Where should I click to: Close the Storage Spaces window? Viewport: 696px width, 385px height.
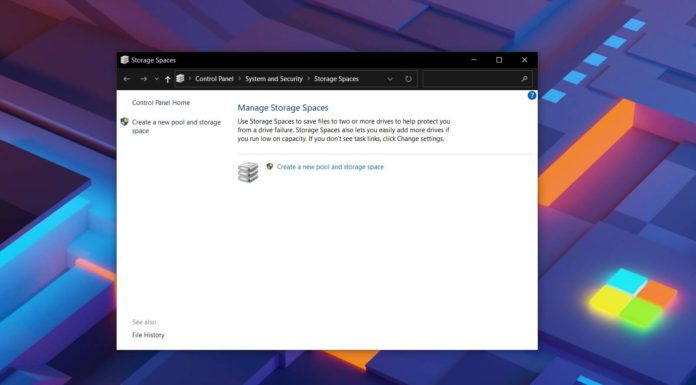[x=524, y=60]
